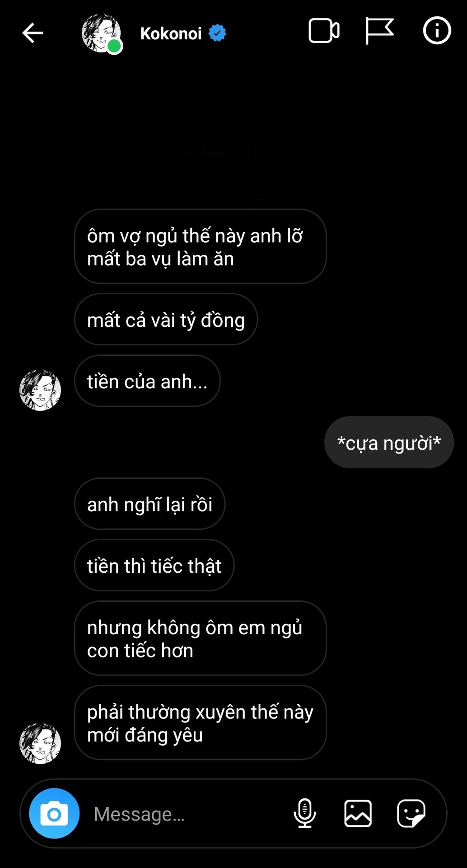
Task: Open Kokonoi's profile picture in header
Action: tap(101, 33)
